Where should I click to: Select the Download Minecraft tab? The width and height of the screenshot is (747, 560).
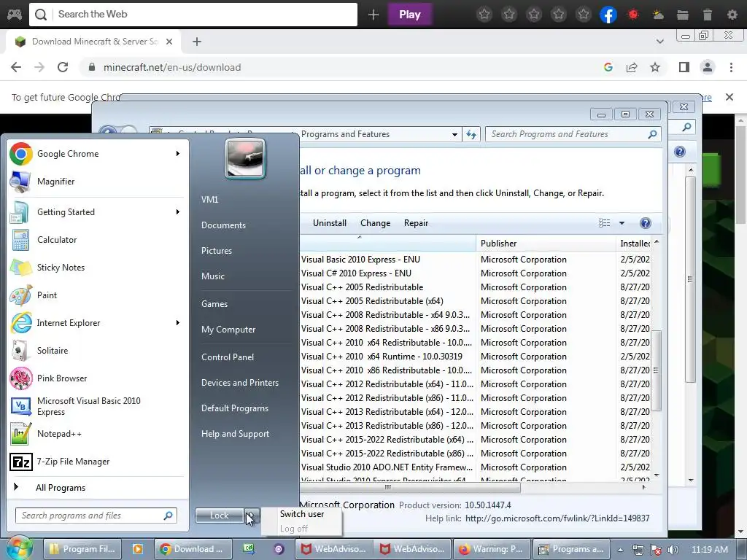pyautogui.click(x=93, y=42)
